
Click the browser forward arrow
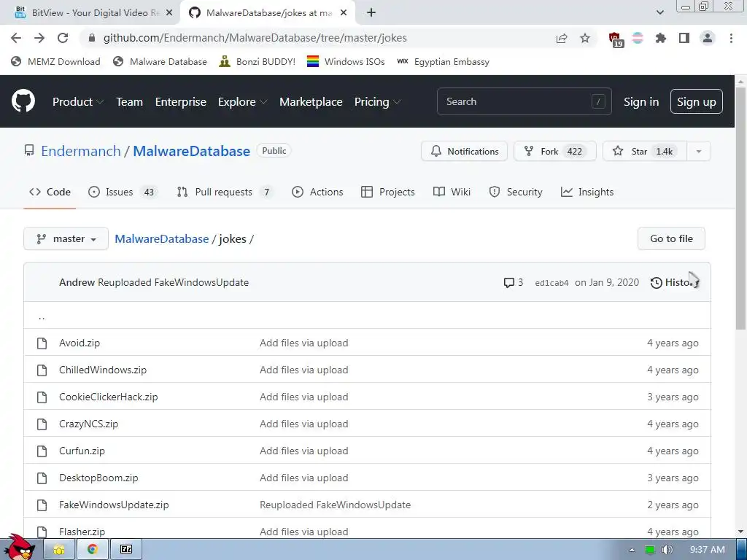39,38
